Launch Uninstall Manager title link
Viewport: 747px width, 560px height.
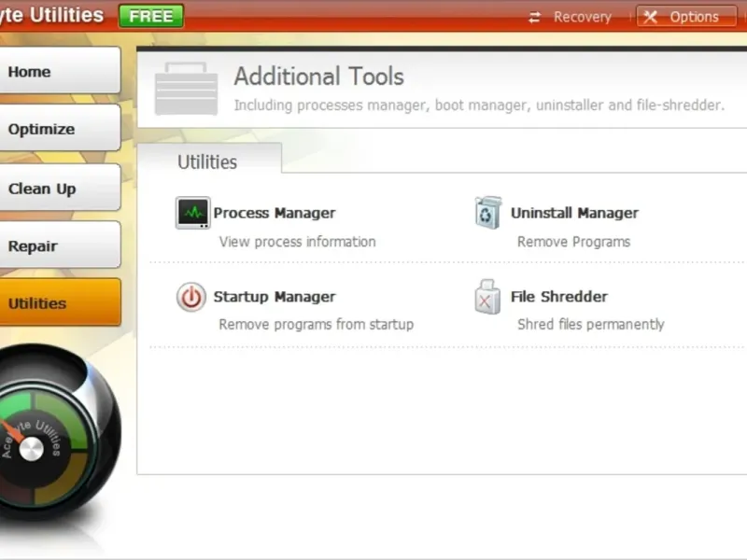[x=574, y=213]
